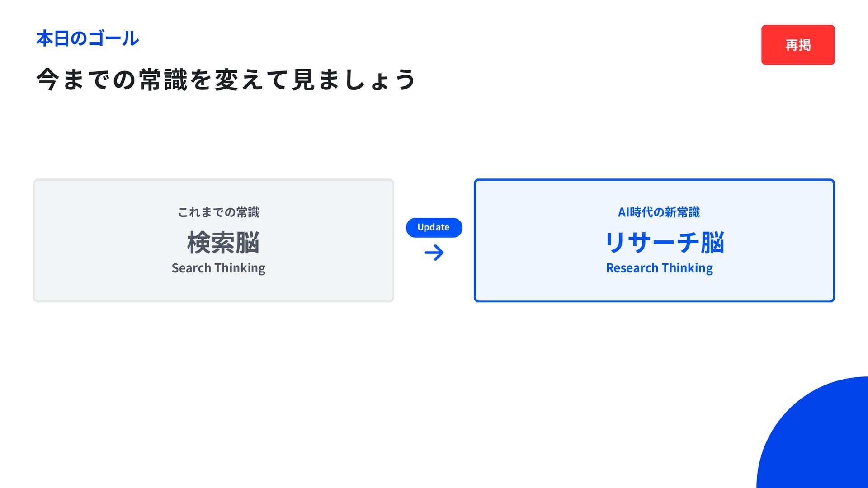Click the large 検索脳 text
This screenshot has height=488, width=868.
point(223,243)
